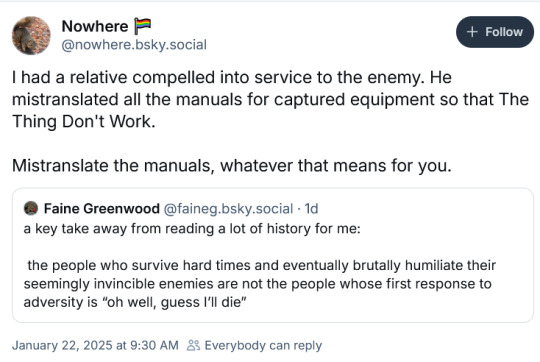This screenshot has width=540, height=362.
Task: Click the quoted paragraph about surviving hard times
Action: [x=260, y=284]
